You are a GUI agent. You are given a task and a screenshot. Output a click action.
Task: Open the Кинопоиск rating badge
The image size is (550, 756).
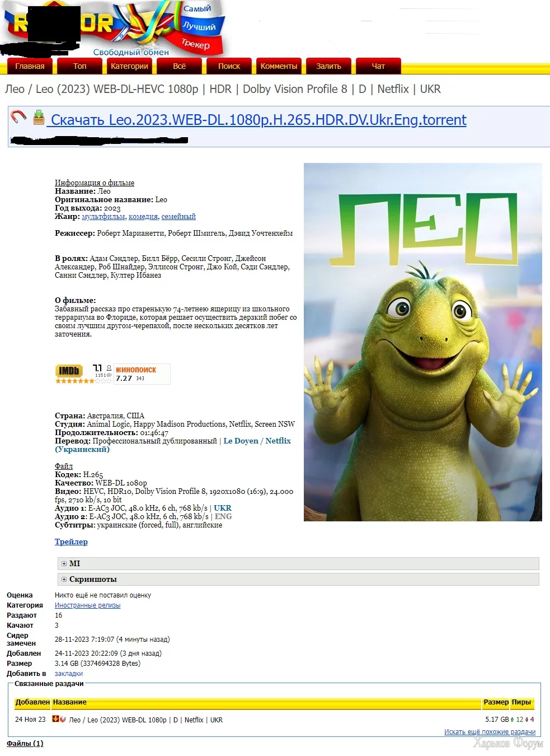(142, 374)
